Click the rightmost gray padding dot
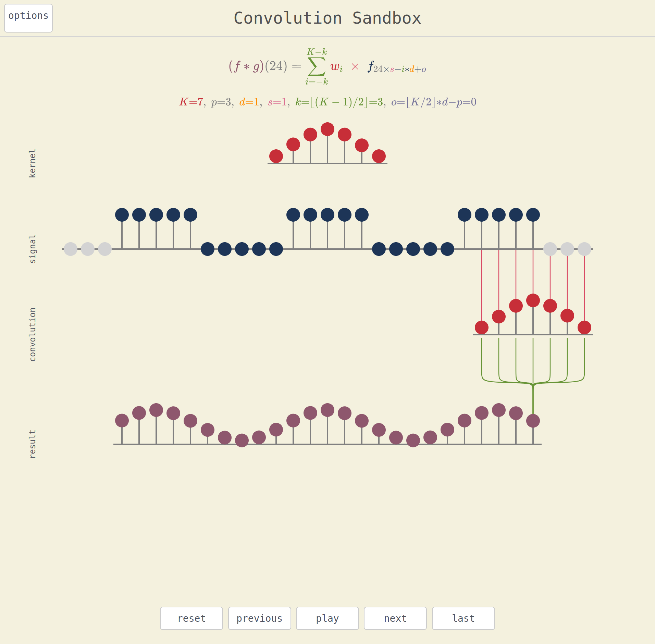This screenshot has width=655, height=644. point(584,249)
